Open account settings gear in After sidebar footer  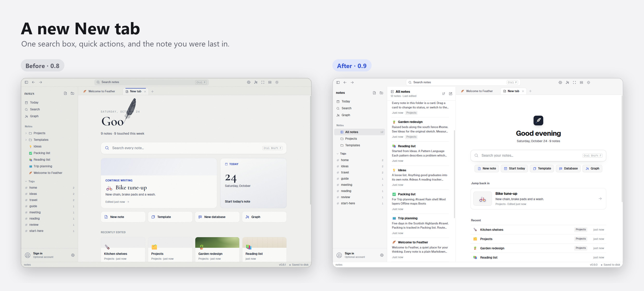382,255
